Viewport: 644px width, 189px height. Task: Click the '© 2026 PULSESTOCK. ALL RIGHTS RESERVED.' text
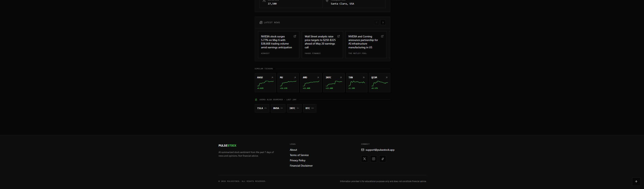(242, 181)
